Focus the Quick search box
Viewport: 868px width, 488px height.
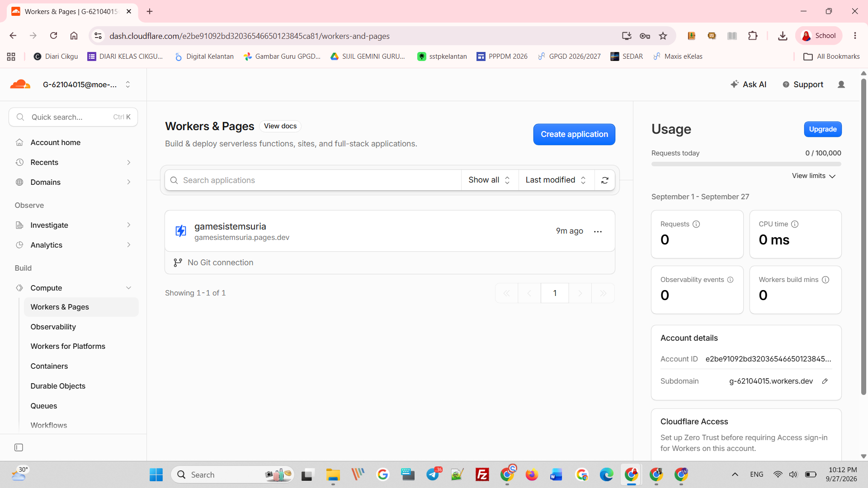tap(73, 117)
